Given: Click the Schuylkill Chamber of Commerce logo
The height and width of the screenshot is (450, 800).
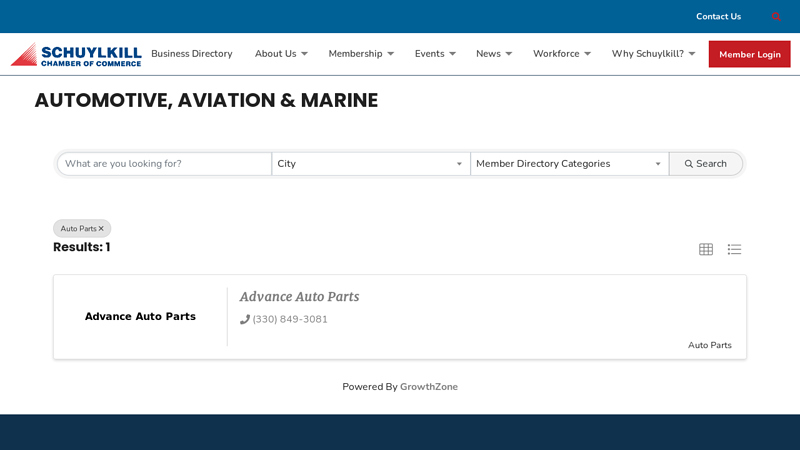Looking at the screenshot, I should 76,54.
